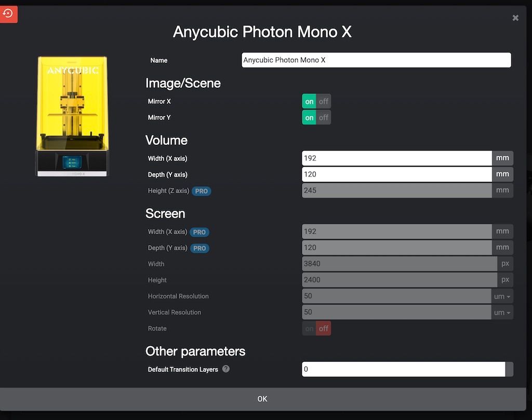532x420 pixels.
Task: Click the Screen Depth (Y axis) mm field
Action: click(396, 248)
